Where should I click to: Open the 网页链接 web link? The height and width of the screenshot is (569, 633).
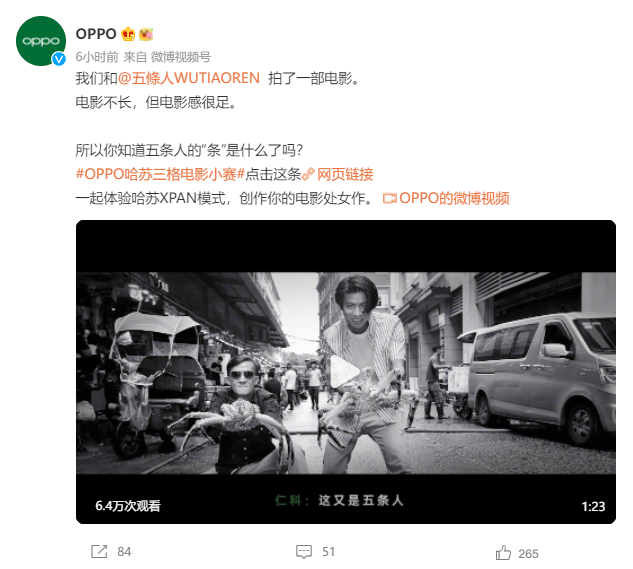tap(345, 174)
